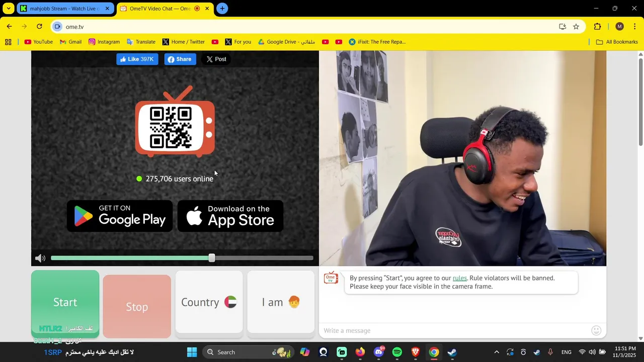Click Chrome icon on the taskbar
Screen dimensions: 644x362
click(434, 352)
